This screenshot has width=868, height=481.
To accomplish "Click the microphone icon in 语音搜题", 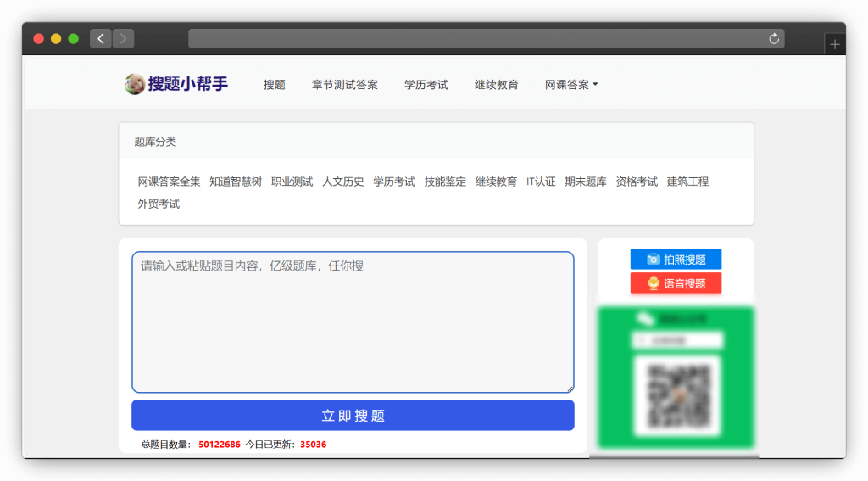I will tap(654, 283).
